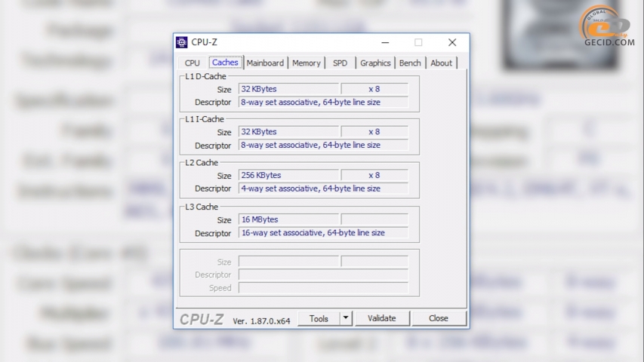Click the L3 Cache group label
The height and width of the screenshot is (362, 644).
point(202,207)
